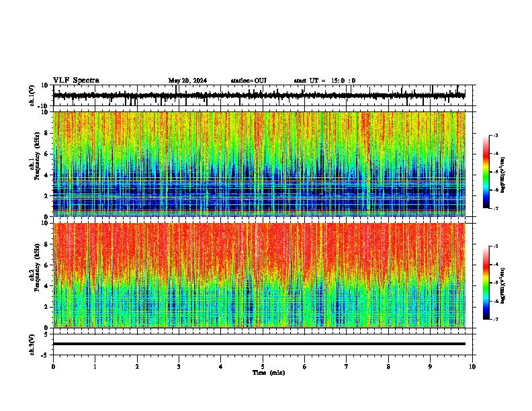The width and height of the screenshot is (532, 411).
Task: Click the ch.1 spectrogram plot
Action: [x=259, y=164]
